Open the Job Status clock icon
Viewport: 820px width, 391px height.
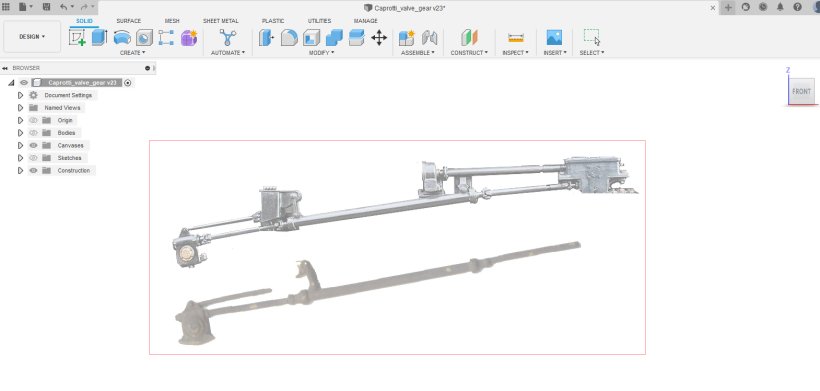[x=763, y=7]
